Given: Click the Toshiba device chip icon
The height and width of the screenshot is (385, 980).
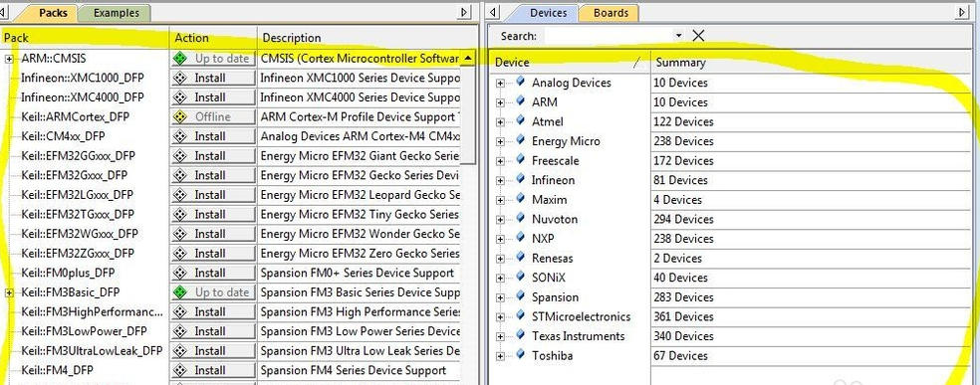Looking at the screenshot, I should click(x=520, y=355).
